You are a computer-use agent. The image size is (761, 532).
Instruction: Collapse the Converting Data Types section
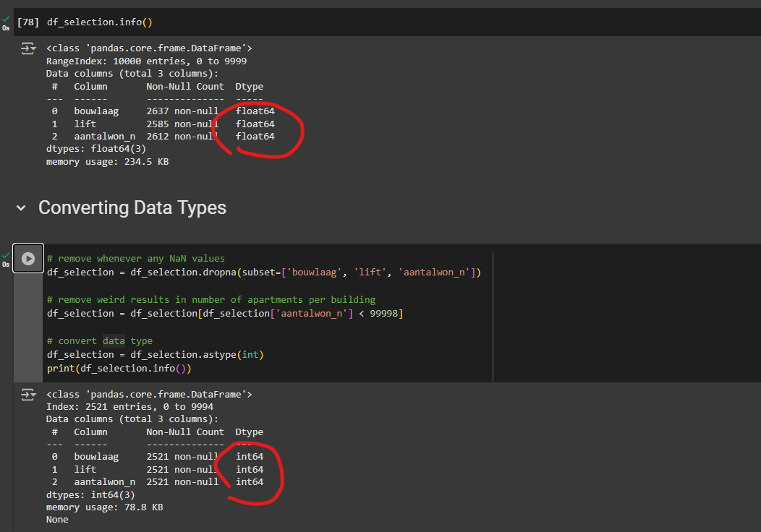click(x=21, y=208)
